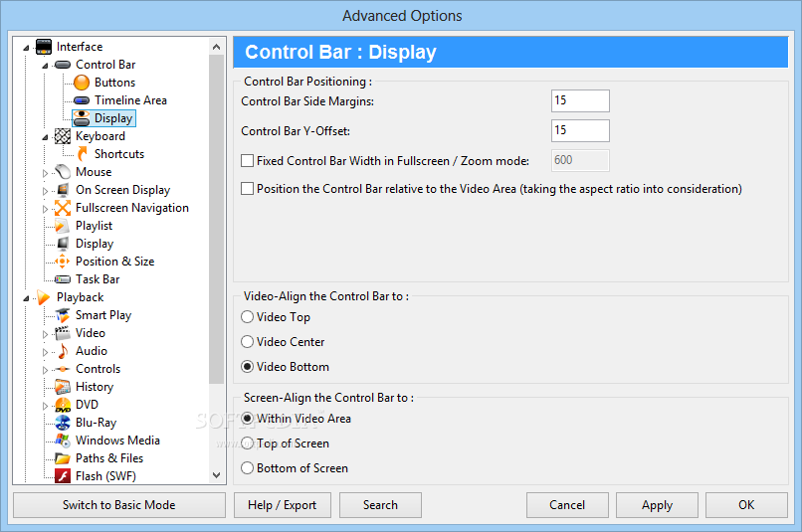This screenshot has height=532, width=802.
Task: Click the orange Buttons icon
Action: (x=82, y=83)
